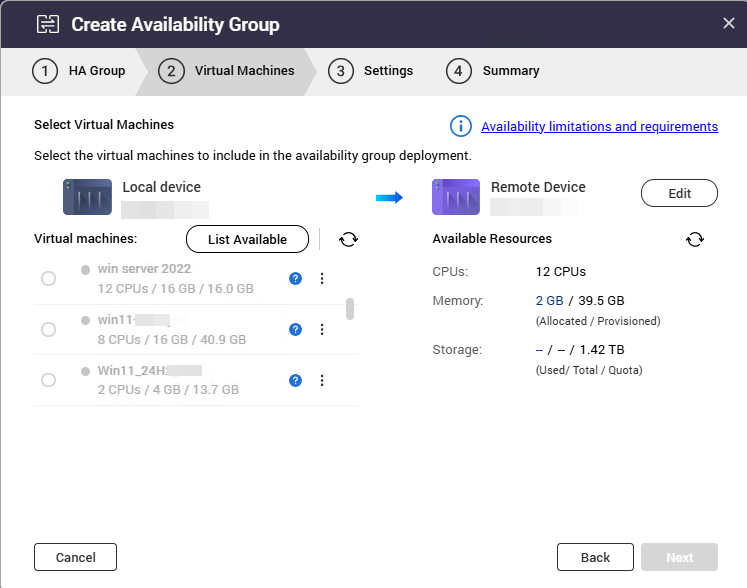Select the win11 8 CPUs VM radio button
The image size is (747, 588).
pos(48,329)
